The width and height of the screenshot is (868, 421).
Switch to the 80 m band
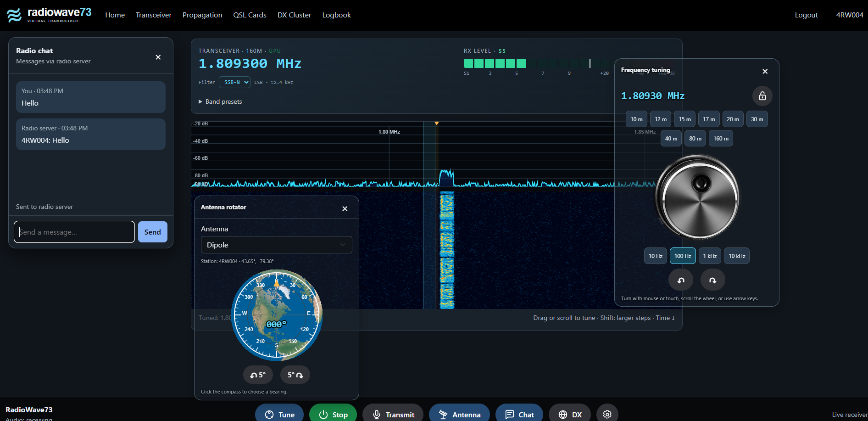pyautogui.click(x=695, y=139)
